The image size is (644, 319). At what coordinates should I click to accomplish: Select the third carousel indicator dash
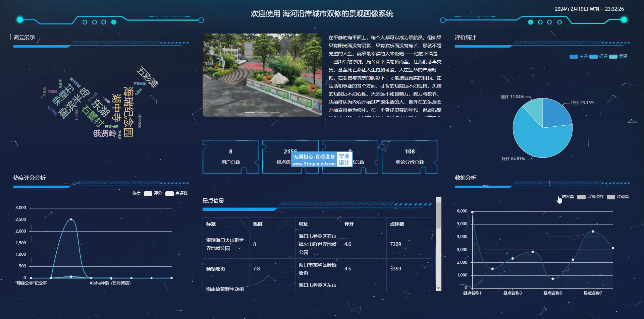(x=275, y=112)
